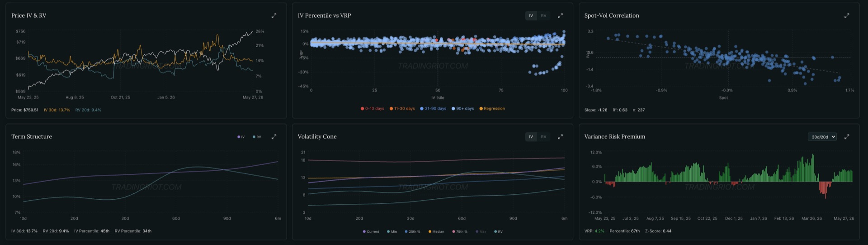Click the Variance Risk Premium panel title

coord(614,137)
